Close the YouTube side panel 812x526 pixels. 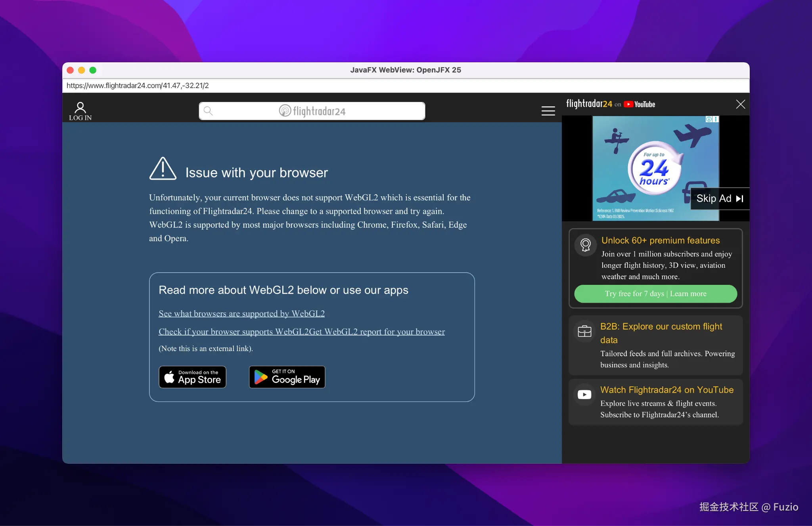[x=740, y=104]
